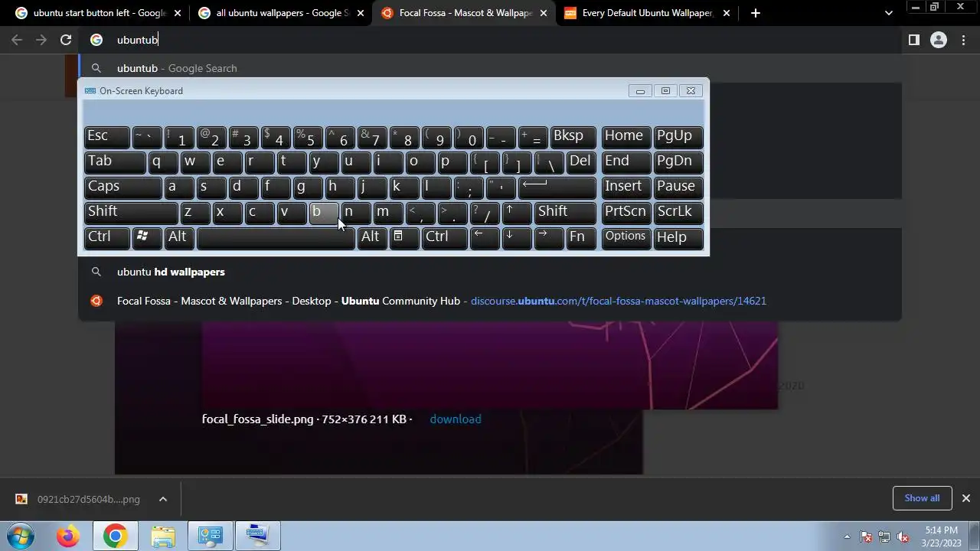The image size is (980, 551).
Task: Click the PrtScn key on keyboard
Action: [626, 212]
